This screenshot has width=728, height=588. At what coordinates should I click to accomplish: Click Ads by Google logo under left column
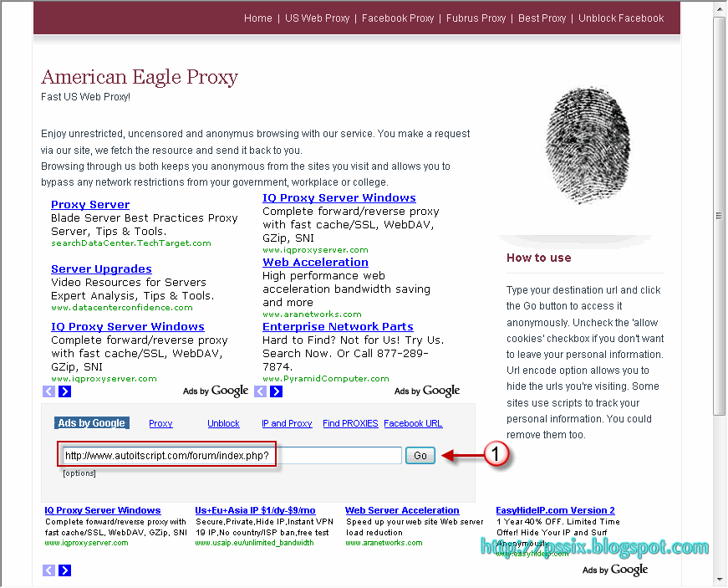pyautogui.click(x=216, y=391)
